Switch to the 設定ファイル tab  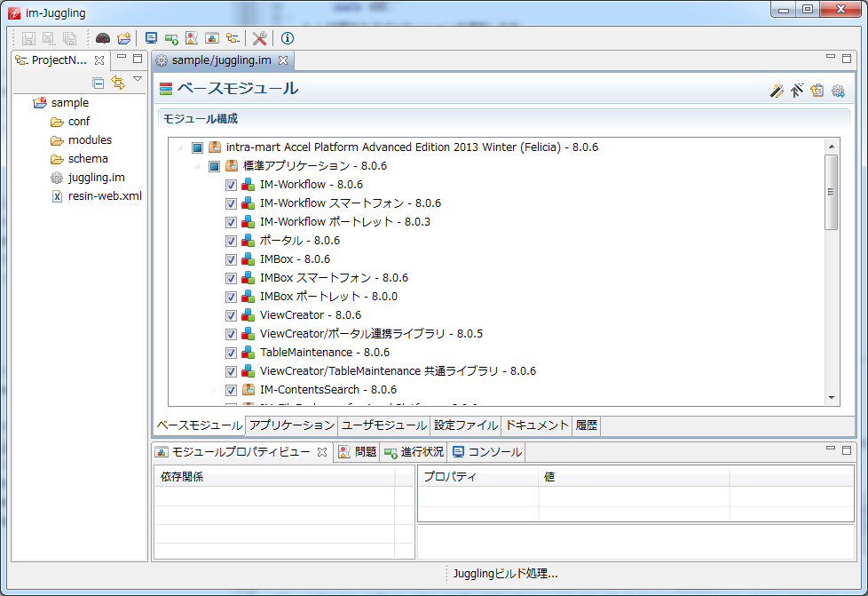coord(466,425)
